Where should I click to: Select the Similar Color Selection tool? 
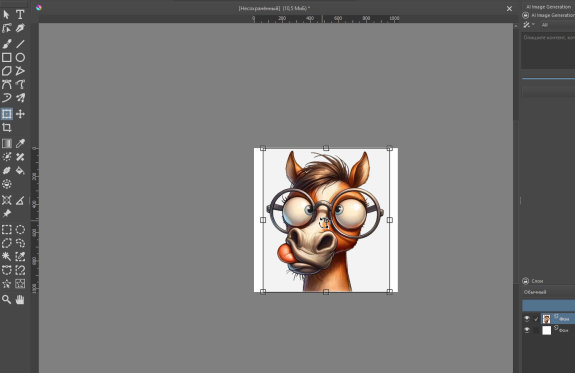(x=20, y=256)
